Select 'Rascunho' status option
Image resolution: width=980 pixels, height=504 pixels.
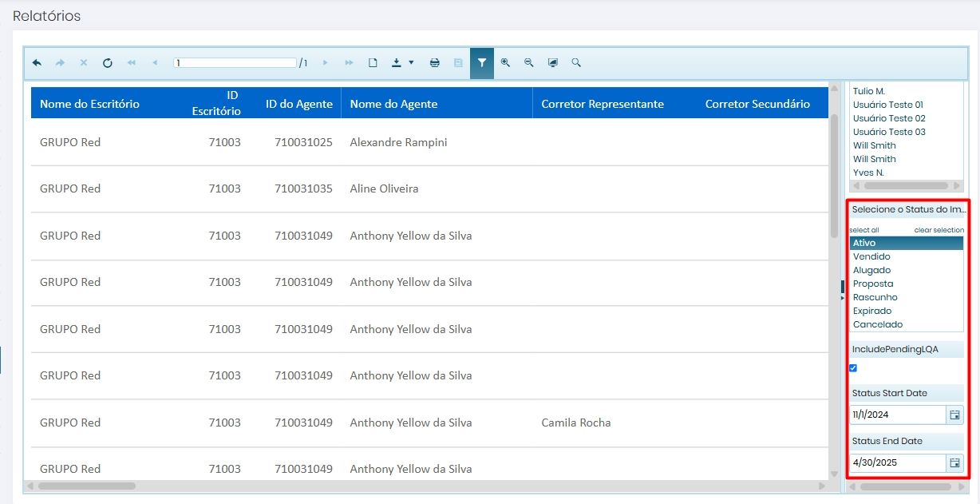(x=907, y=297)
